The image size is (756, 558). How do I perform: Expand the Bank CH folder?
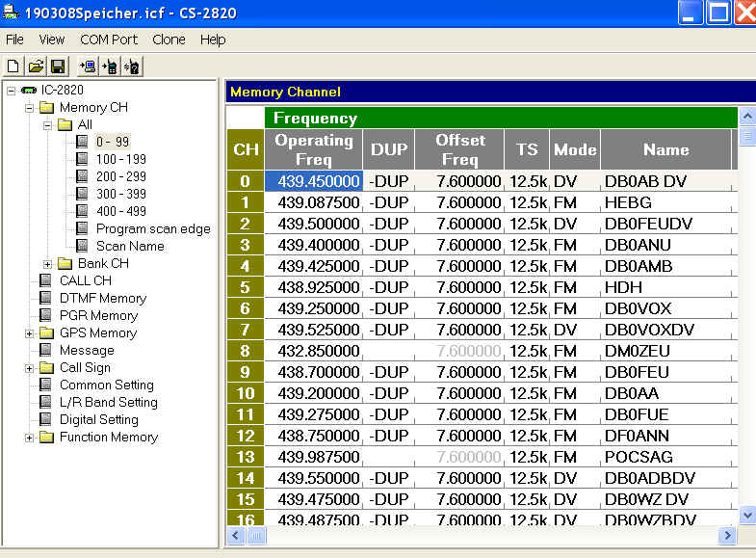(47, 263)
